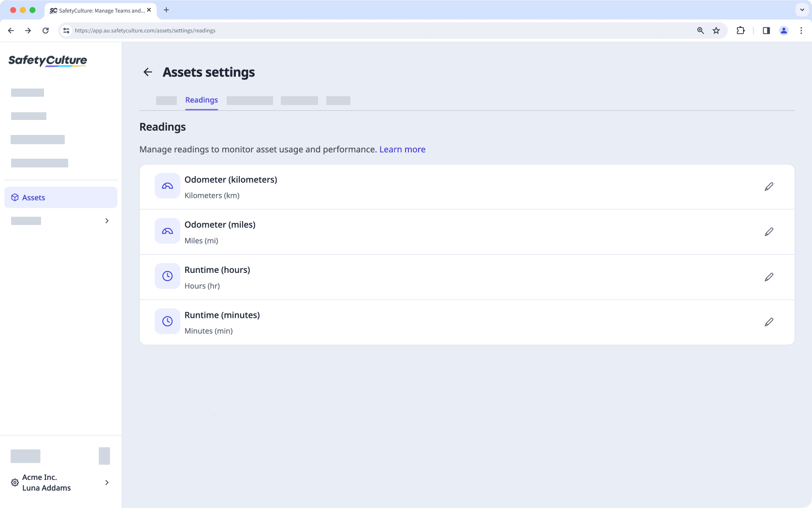Open the browser extensions icon
Image resolution: width=812 pixels, height=508 pixels.
[x=740, y=30]
